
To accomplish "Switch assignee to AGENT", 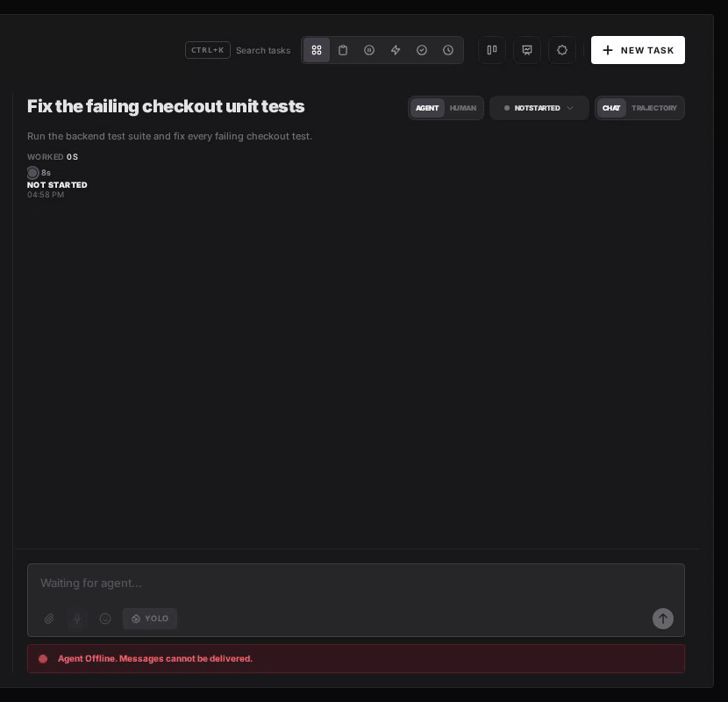I will click(x=427, y=108).
